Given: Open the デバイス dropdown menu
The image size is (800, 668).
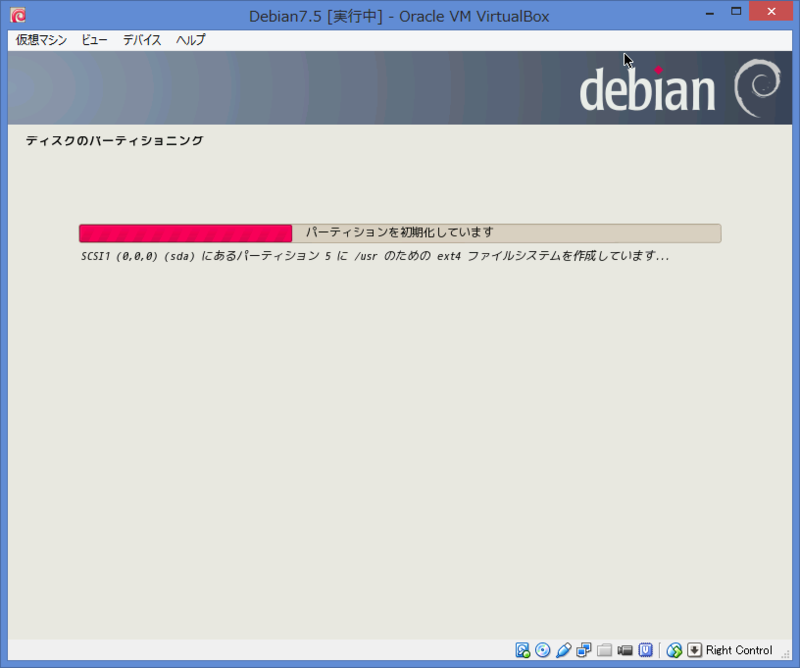Looking at the screenshot, I should [140, 40].
